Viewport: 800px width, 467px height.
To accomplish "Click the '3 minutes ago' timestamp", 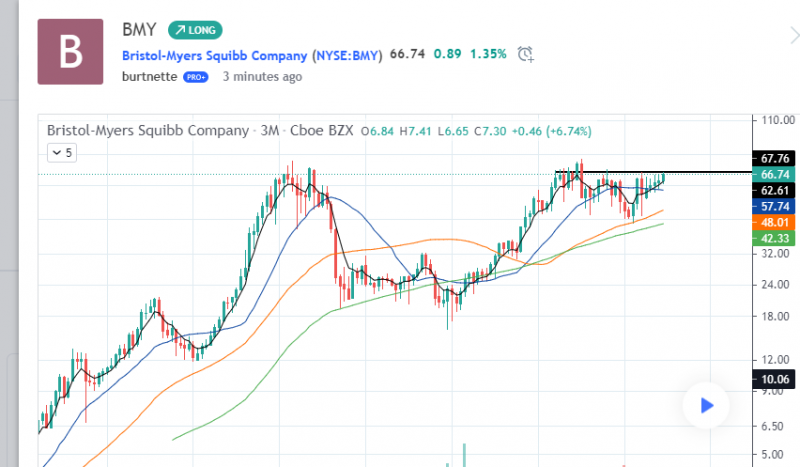I will coord(262,76).
